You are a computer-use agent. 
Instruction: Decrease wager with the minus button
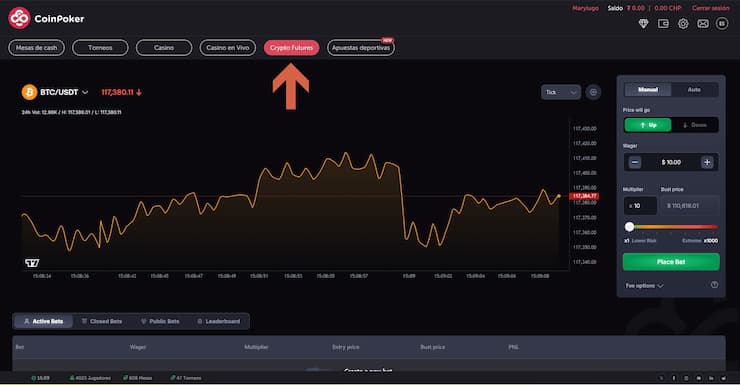click(635, 162)
